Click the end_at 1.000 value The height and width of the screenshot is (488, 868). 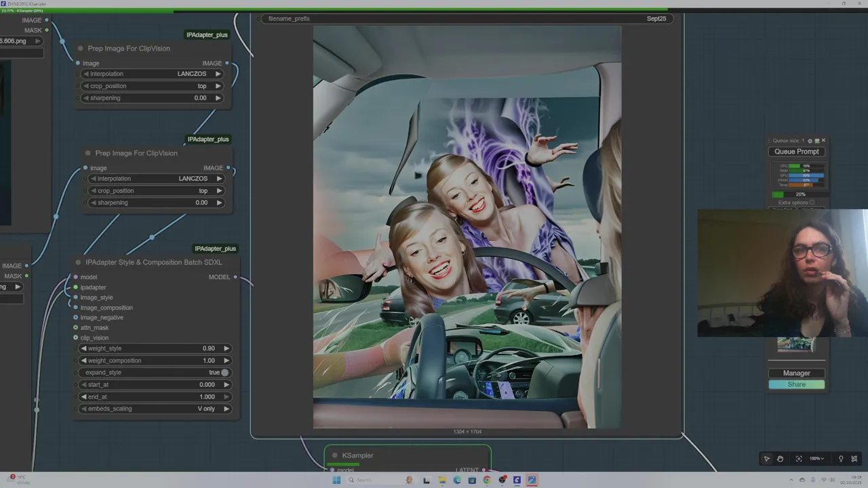[x=207, y=396]
